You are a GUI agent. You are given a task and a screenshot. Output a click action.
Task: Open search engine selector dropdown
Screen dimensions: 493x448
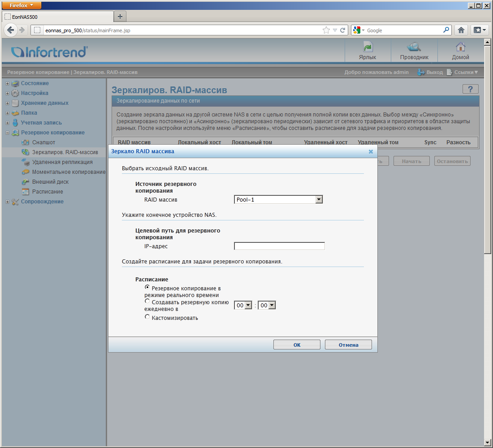pos(359,30)
